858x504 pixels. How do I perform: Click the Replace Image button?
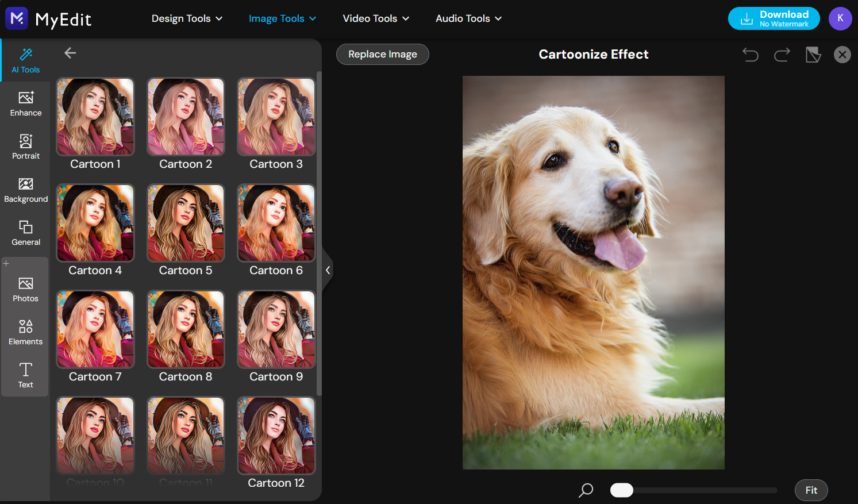point(382,54)
